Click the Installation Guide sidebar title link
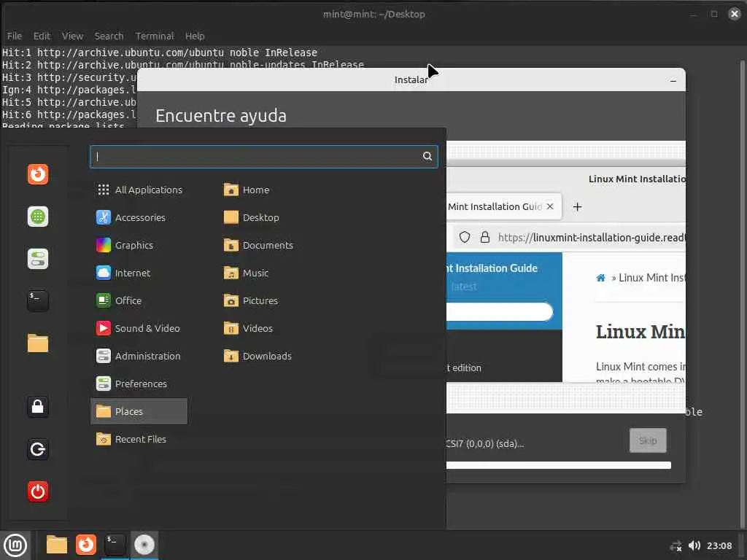 pos(492,268)
